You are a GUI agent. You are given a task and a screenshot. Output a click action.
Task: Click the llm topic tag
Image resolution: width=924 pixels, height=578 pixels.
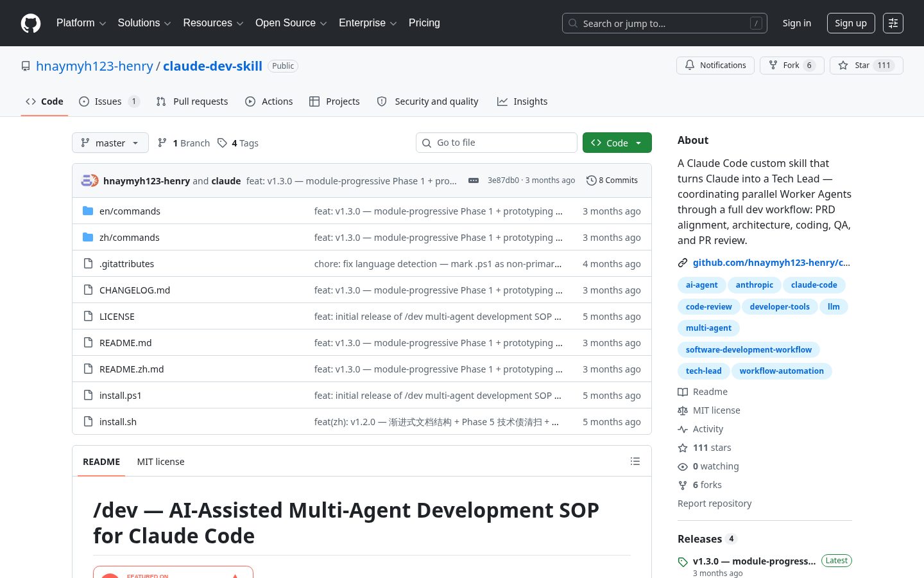click(834, 307)
